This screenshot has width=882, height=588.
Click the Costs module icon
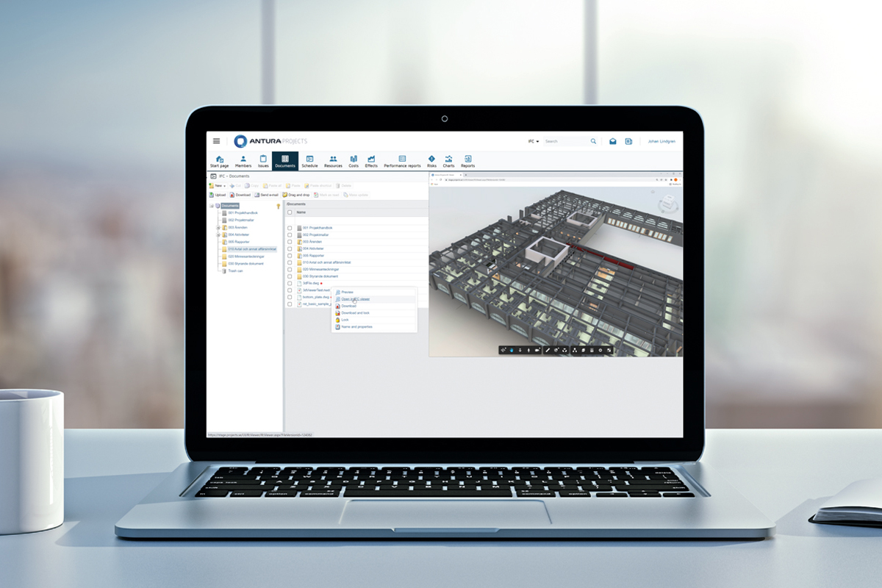click(354, 159)
